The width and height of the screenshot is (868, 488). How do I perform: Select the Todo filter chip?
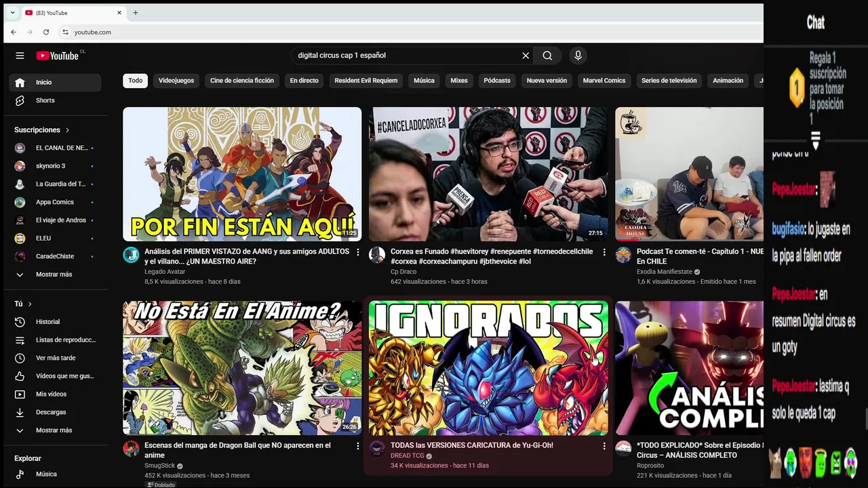136,81
